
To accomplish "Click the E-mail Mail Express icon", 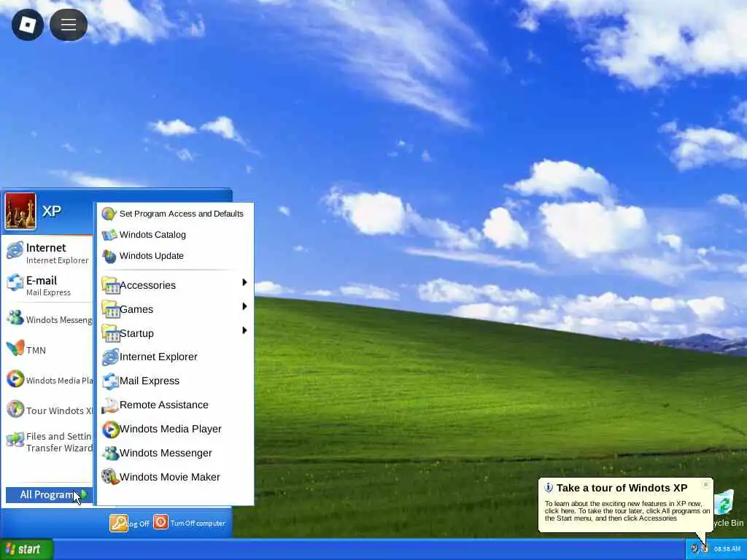I will point(15,283).
